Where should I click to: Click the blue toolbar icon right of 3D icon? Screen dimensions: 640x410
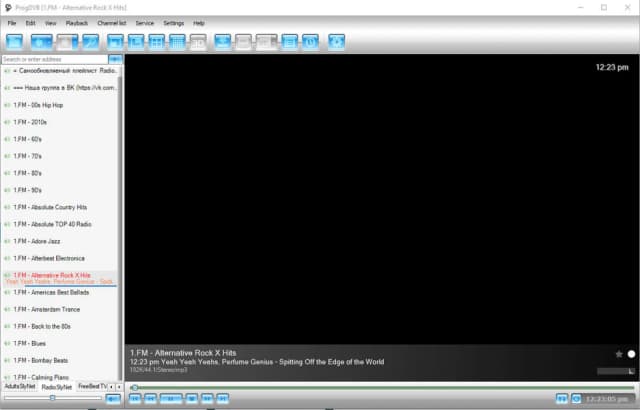(222, 42)
